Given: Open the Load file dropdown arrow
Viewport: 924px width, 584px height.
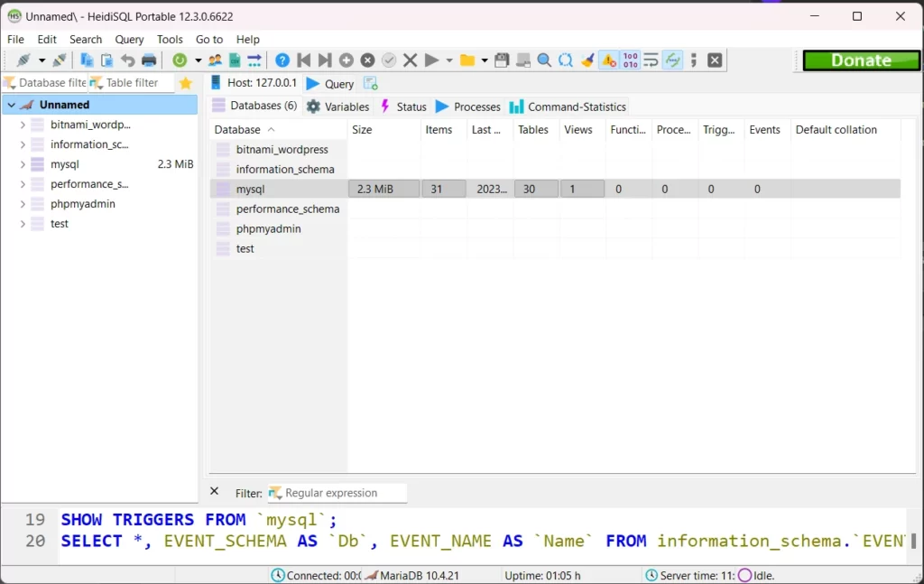Looking at the screenshot, I should click(x=485, y=60).
